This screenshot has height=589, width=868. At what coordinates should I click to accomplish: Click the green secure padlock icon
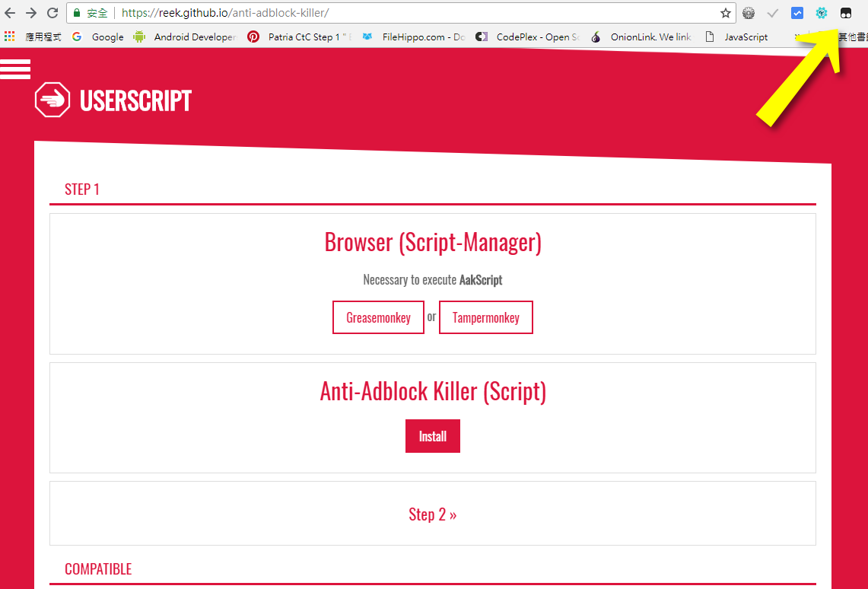77,13
